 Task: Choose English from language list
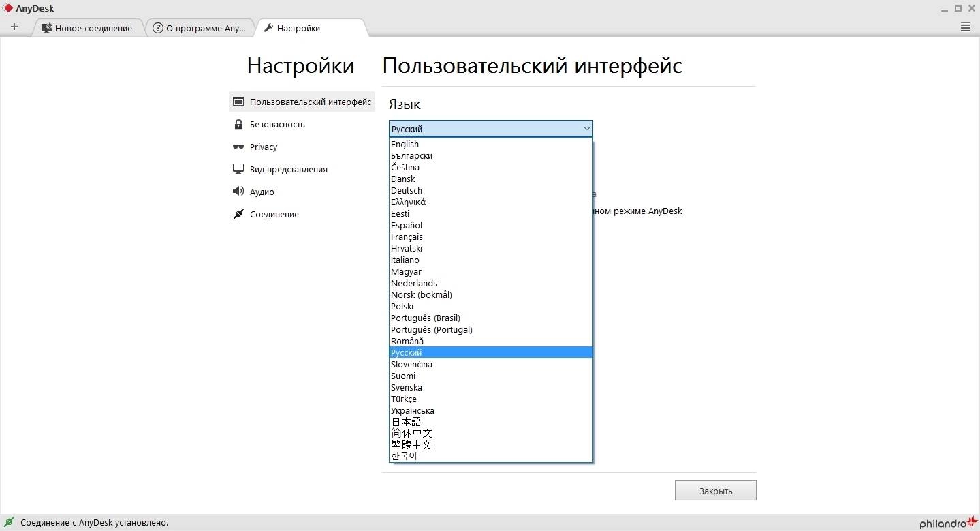click(491, 144)
